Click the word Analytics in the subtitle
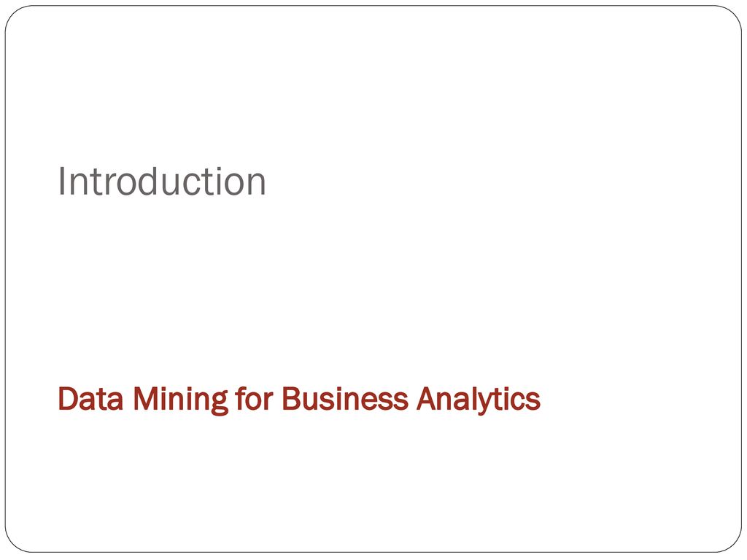The width and height of the screenshot is (747, 560). point(479,400)
